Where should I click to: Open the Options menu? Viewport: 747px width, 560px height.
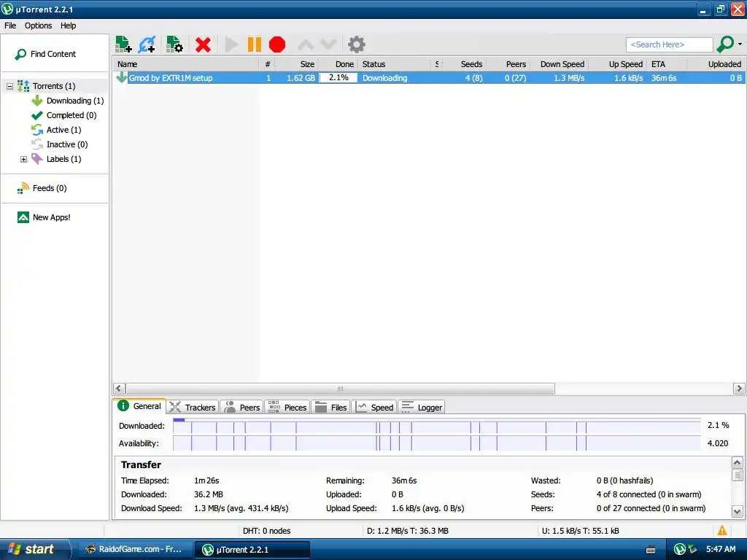click(38, 26)
